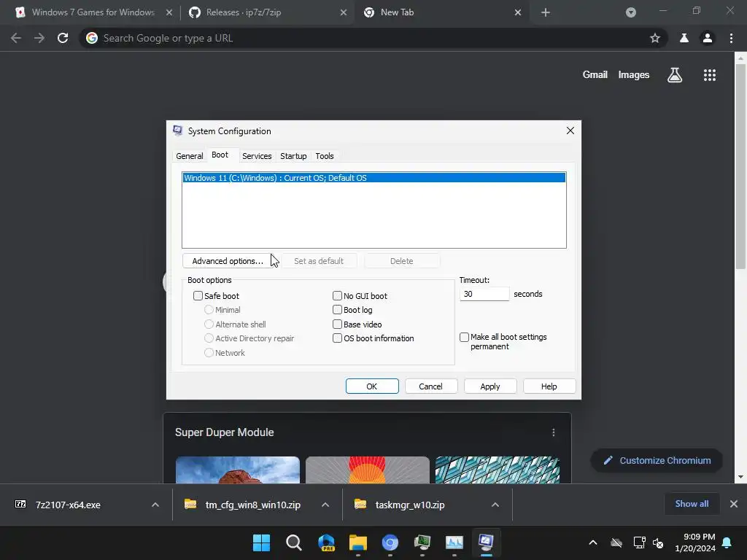Image resolution: width=747 pixels, height=560 pixels.
Task: Select the Minimal radio button
Action: (x=209, y=309)
